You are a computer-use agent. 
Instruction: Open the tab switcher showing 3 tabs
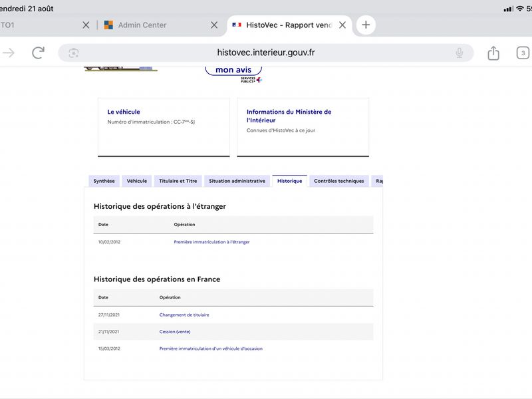click(523, 53)
